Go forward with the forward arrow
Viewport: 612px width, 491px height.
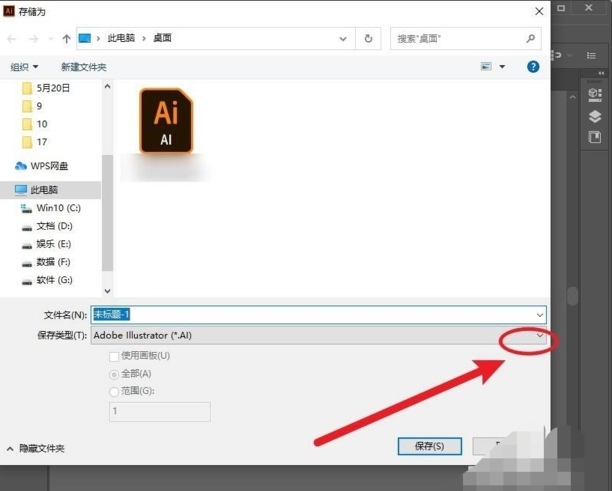[x=34, y=39]
